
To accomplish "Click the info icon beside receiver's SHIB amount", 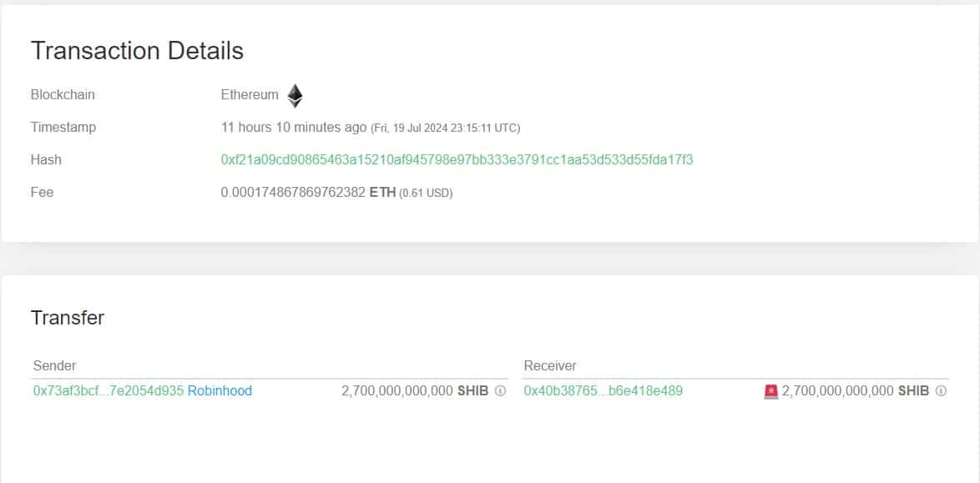I will click(x=941, y=390).
